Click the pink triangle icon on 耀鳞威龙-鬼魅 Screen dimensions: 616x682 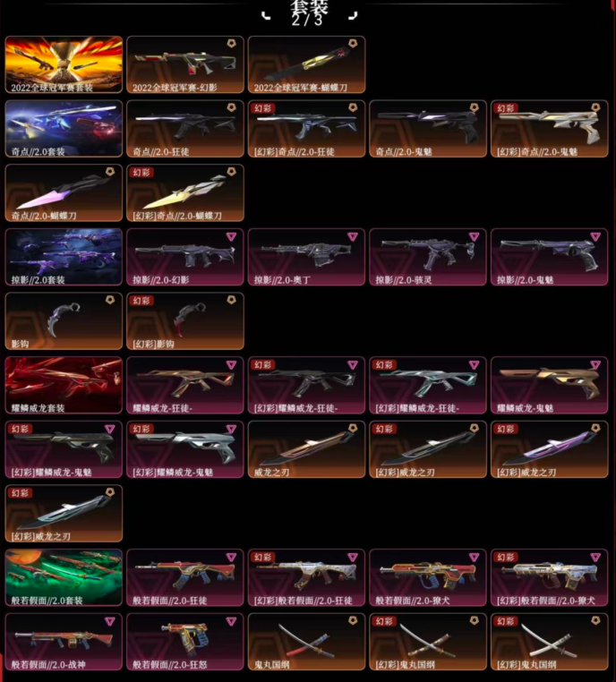click(595, 365)
